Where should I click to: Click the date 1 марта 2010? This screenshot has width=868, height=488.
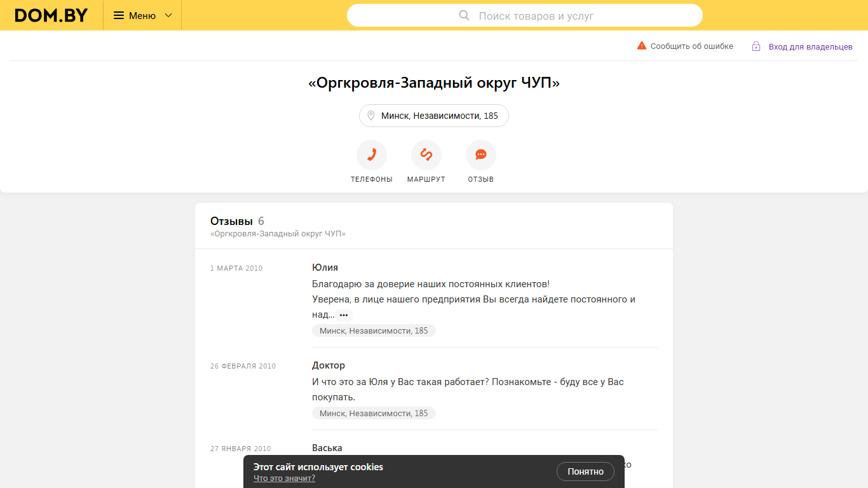tap(236, 269)
